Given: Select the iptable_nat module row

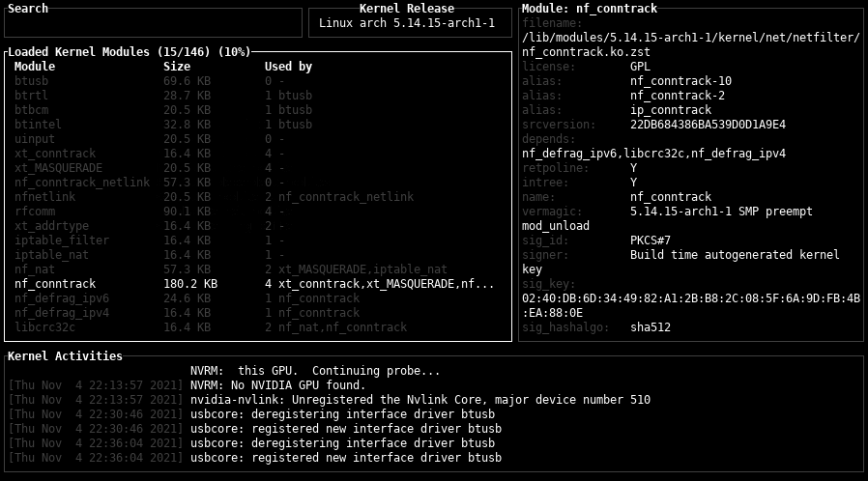Looking at the screenshot, I should (x=258, y=254).
